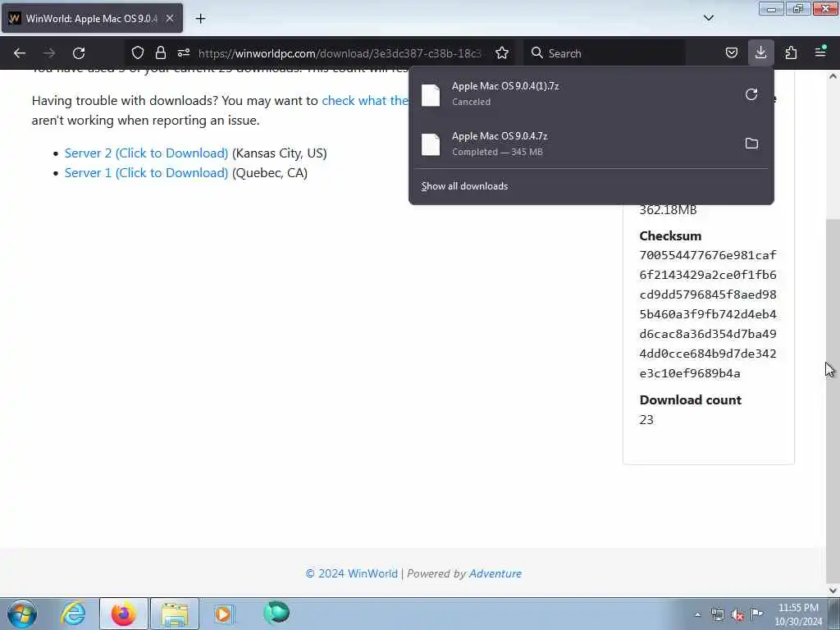Open site permissions icon in address bar

click(184, 53)
